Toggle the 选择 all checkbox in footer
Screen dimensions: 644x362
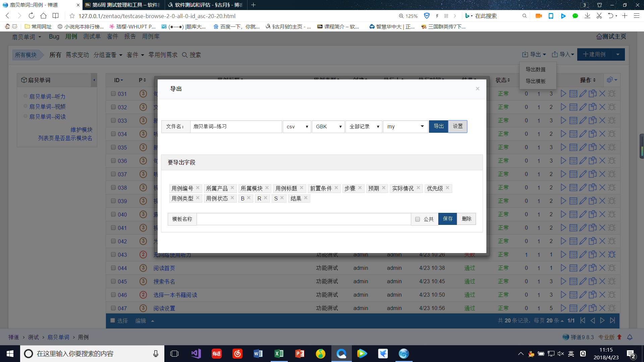click(x=113, y=320)
